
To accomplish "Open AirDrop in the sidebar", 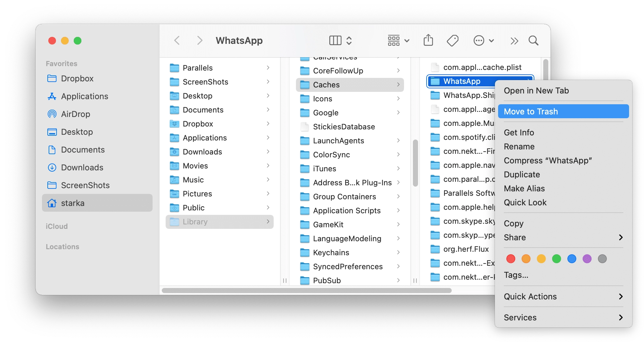I will click(97, 114).
